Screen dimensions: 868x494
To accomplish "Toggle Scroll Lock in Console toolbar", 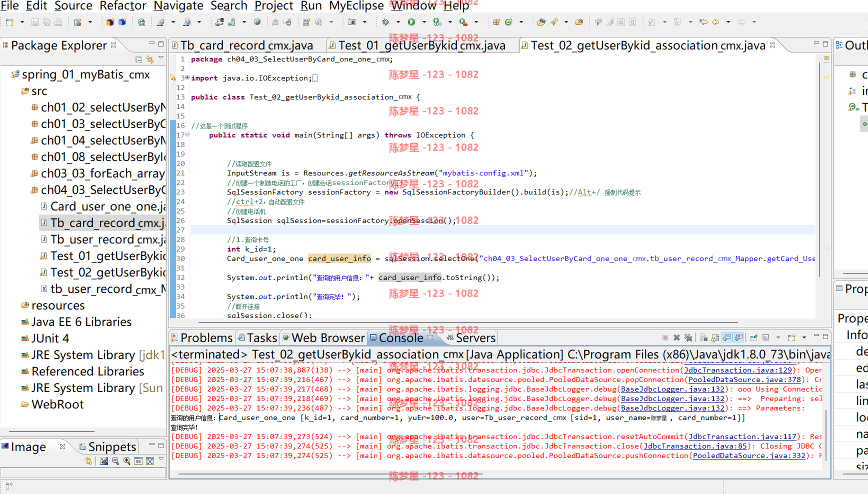I will click(x=715, y=337).
